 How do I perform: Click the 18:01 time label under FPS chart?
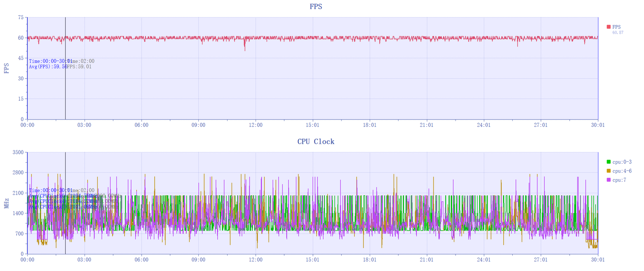[x=370, y=125]
